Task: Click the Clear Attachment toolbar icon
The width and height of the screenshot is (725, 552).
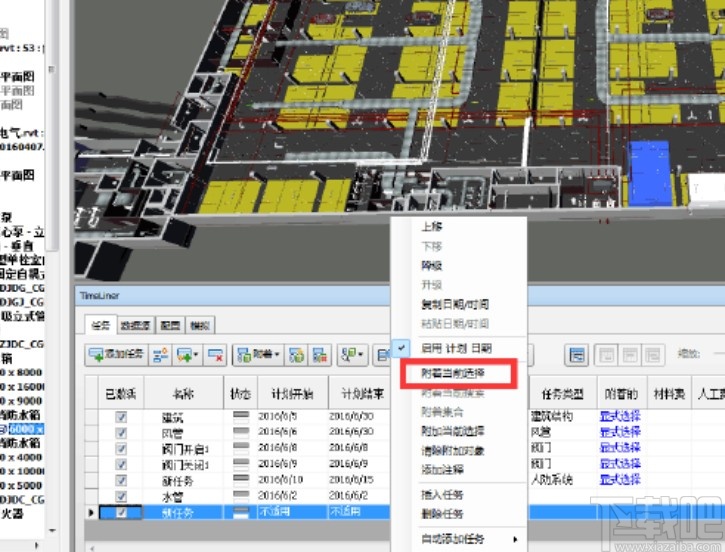Action: [x=319, y=355]
